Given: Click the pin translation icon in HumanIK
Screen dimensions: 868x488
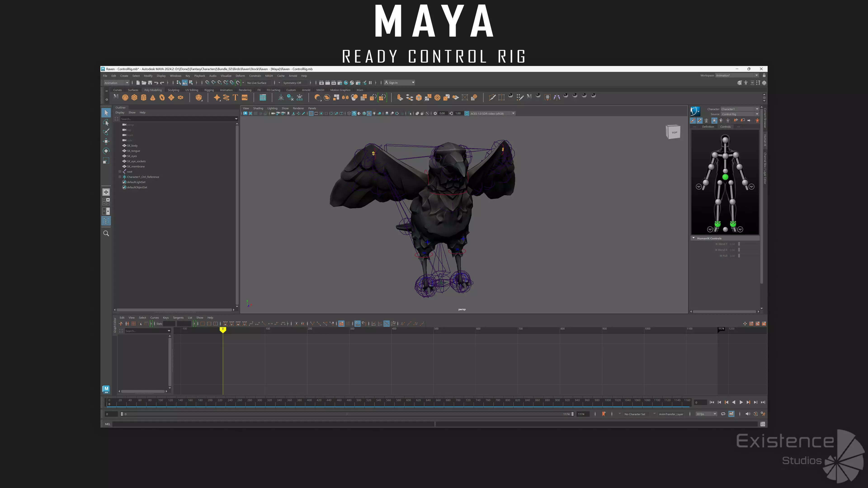Looking at the screenshot, I should [x=736, y=121].
